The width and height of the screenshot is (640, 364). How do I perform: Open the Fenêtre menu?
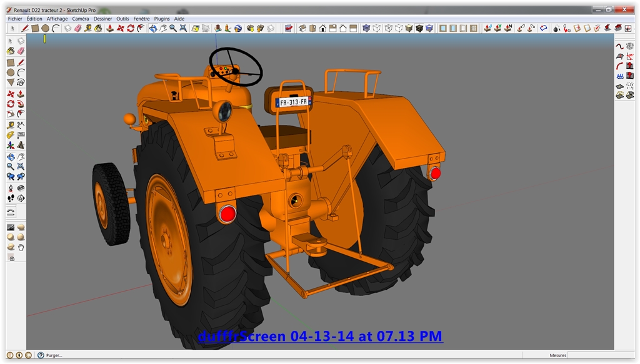point(141,19)
